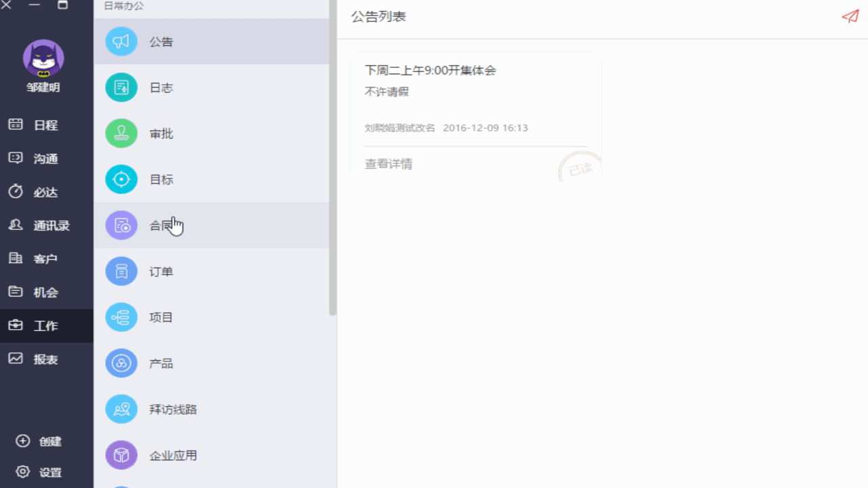Click the 创建 create button
Screen dimensions: 868x488
point(39,441)
